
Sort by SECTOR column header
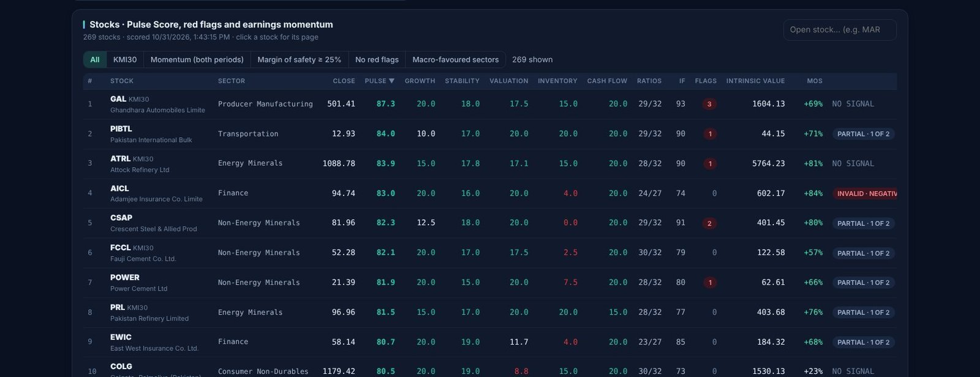232,81
